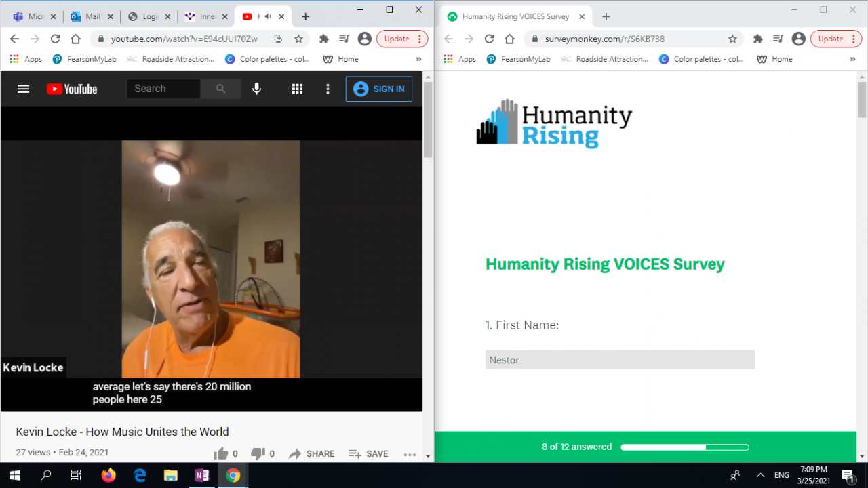Go to the YouTube home logo
Screen dimensions: 868x488
pyautogui.click(x=72, y=89)
